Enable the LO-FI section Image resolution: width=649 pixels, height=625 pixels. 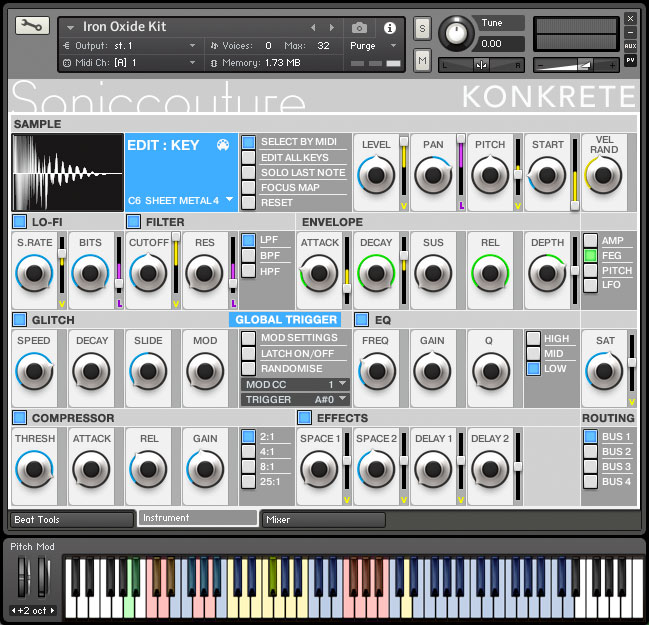(x=20, y=221)
